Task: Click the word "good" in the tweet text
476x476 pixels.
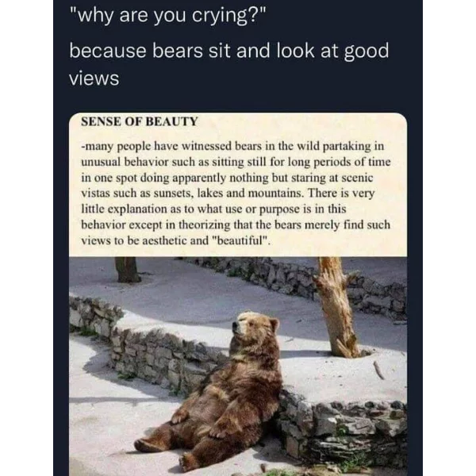Action: pos(366,52)
